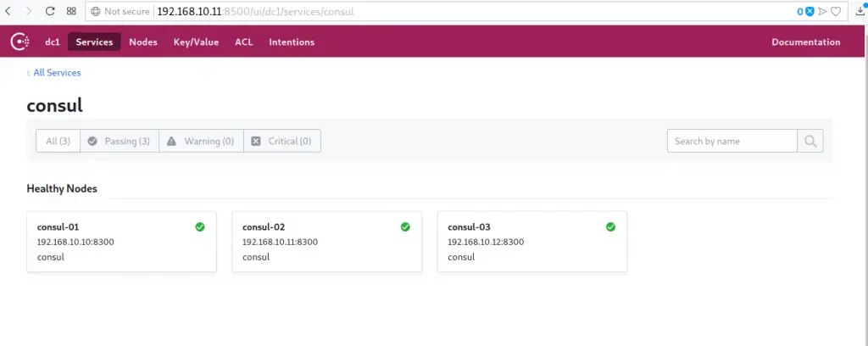Image resolution: width=868 pixels, height=346 pixels.
Task: Go back with the browser back arrow
Action: pyautogui.click(x=8, y=11)
